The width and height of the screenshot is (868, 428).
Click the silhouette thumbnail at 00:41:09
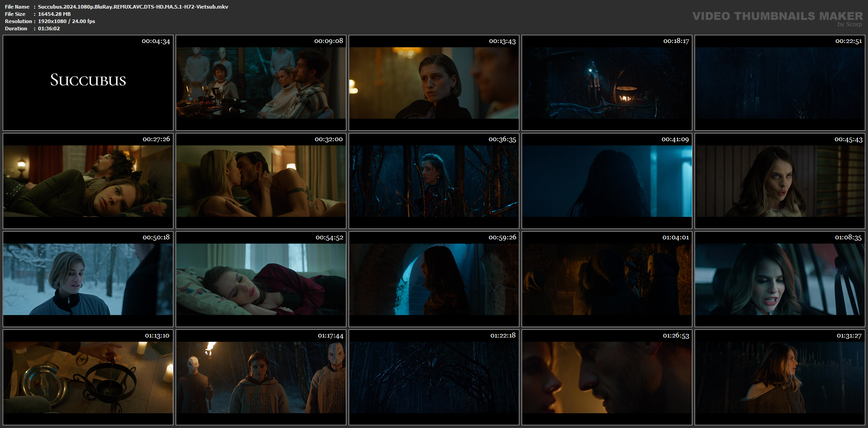click(x=607, y=181)
